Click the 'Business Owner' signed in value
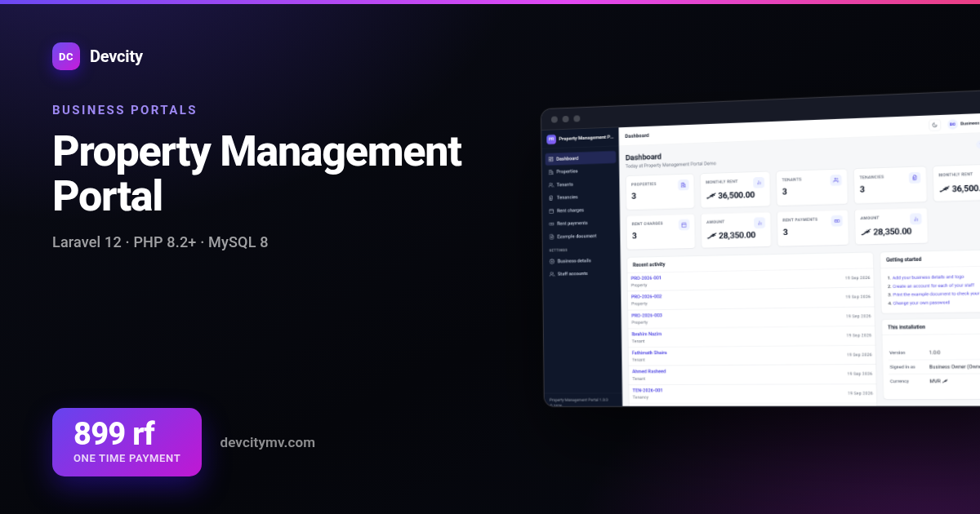The width and height of the screenshot is (980, 514). pyautogui.click(x=954, y=366)
